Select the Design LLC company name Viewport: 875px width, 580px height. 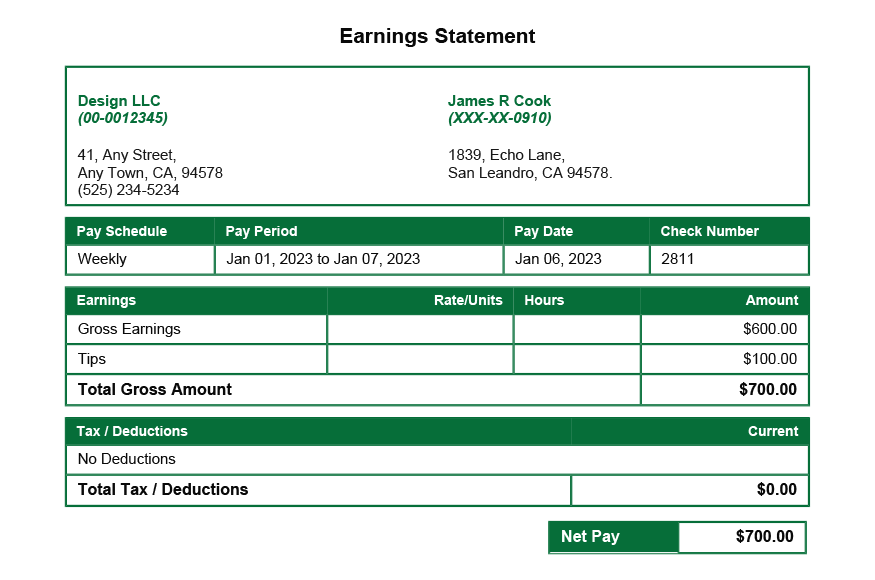[x=118, y=100]
